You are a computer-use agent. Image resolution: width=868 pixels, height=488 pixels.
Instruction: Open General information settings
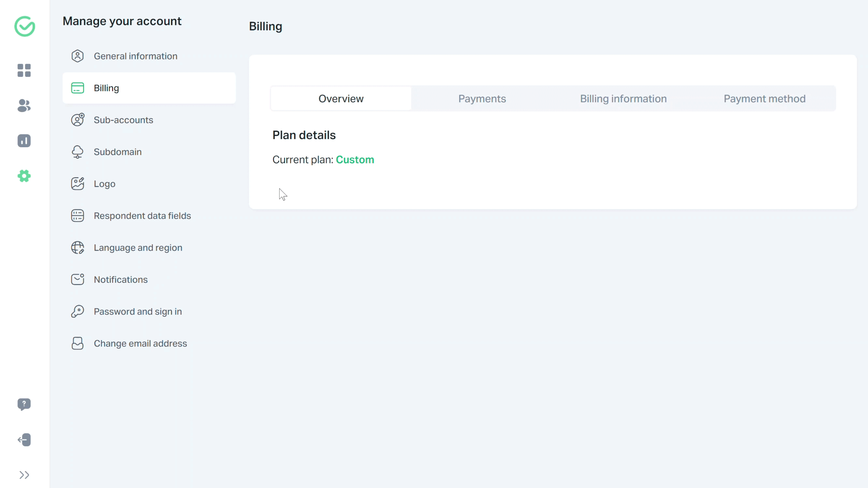[135, 56]
